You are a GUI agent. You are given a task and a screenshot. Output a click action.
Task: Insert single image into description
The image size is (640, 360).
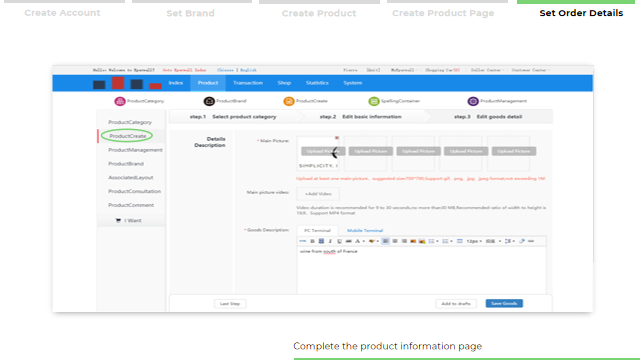click(x=413, y=241)
